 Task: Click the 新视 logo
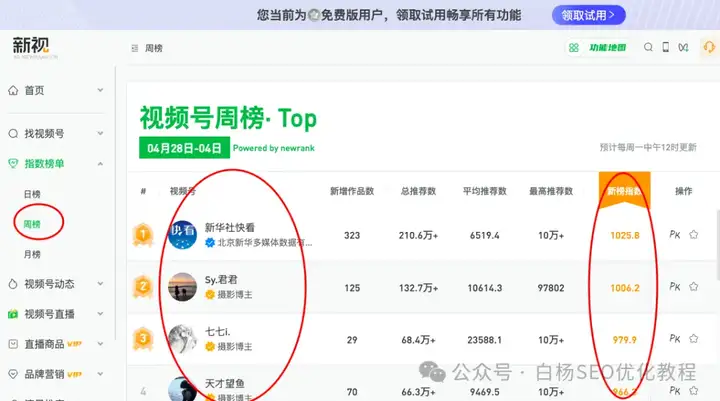31,47
